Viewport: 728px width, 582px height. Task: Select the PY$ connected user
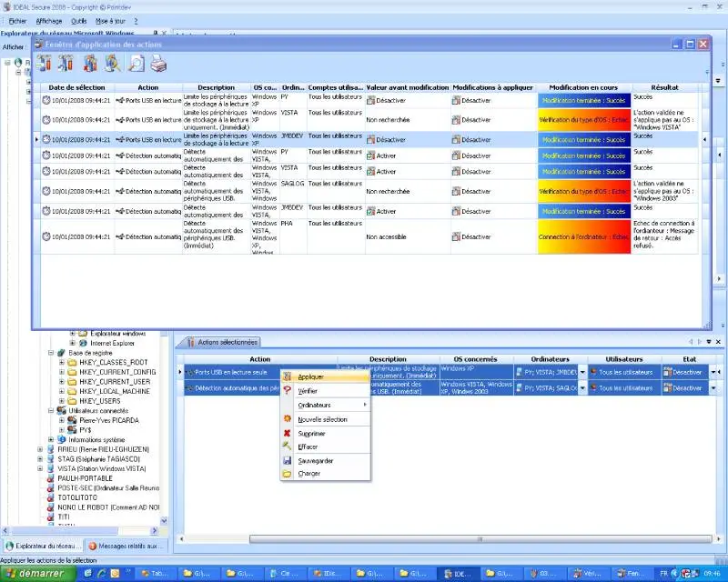[86, 430]
